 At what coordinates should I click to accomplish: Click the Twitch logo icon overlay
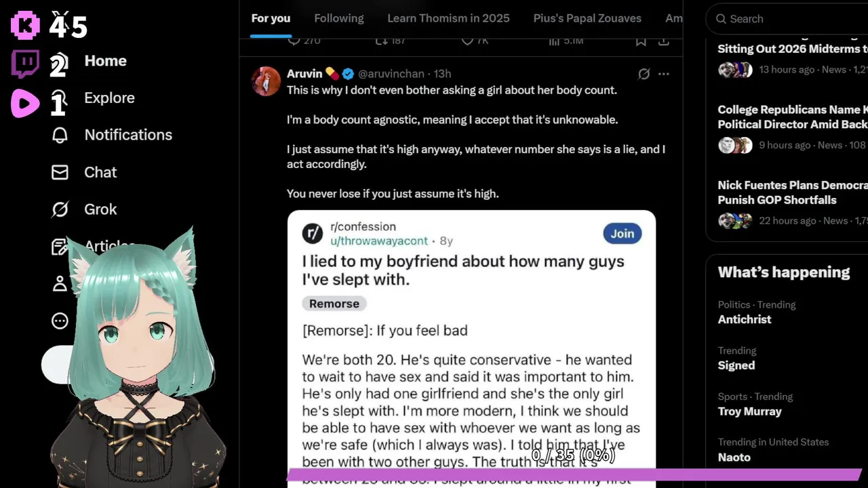coord(25,64)
